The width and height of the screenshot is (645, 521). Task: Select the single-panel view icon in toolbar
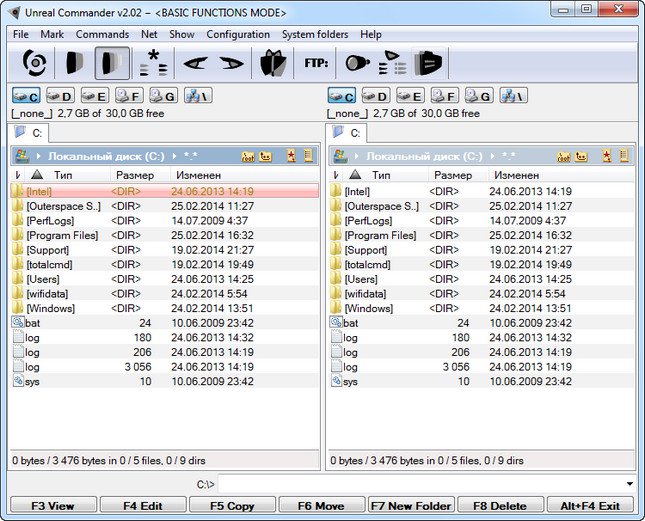pyautogui.click(x=75, y=63)
